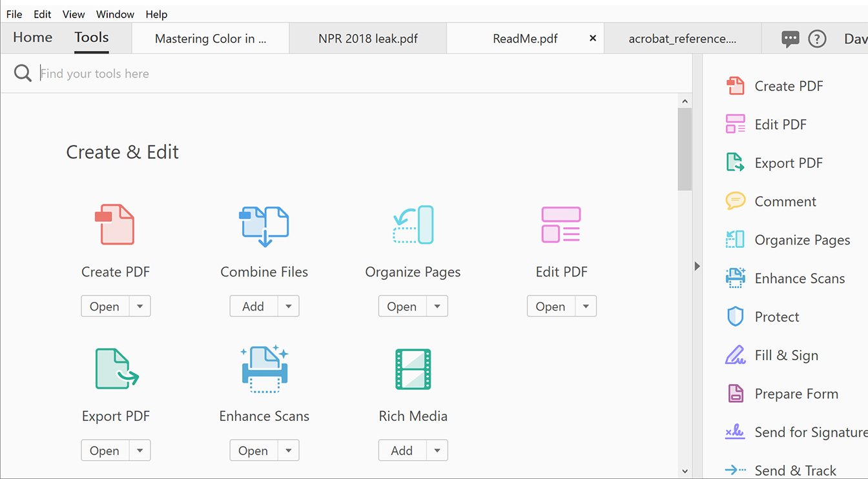Image resolution: width=868 pixels, height=479 pixels.
Task: Expand dropdown arrow next to Create PDF Open
Action: [140, 307]
